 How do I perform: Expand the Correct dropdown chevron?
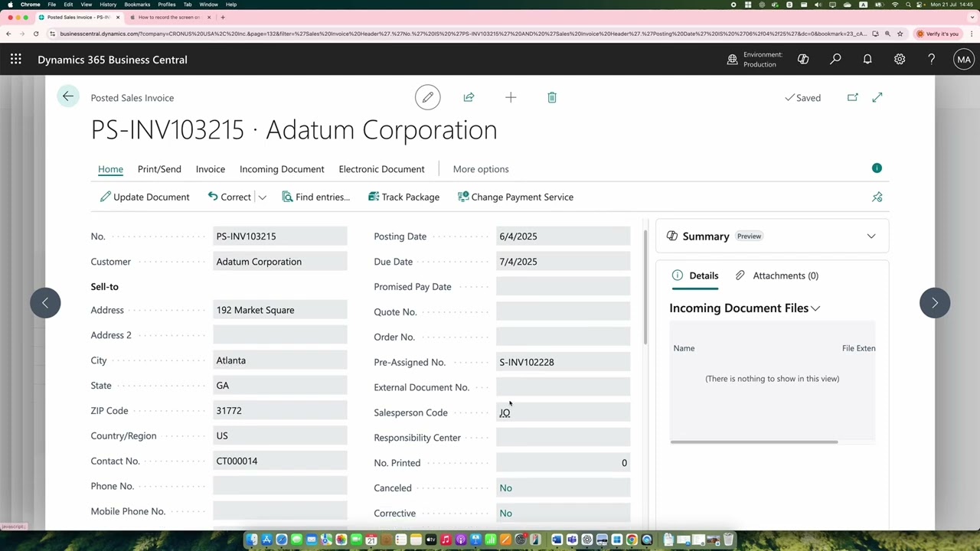tap(262, 197)
